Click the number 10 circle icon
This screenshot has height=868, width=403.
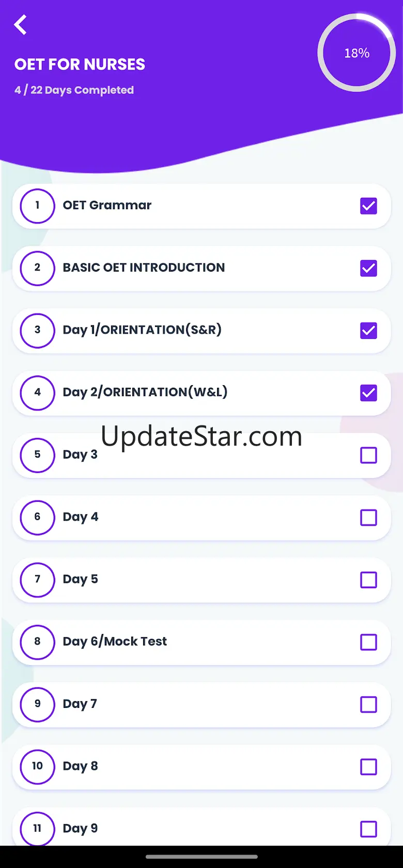point(37,766)
